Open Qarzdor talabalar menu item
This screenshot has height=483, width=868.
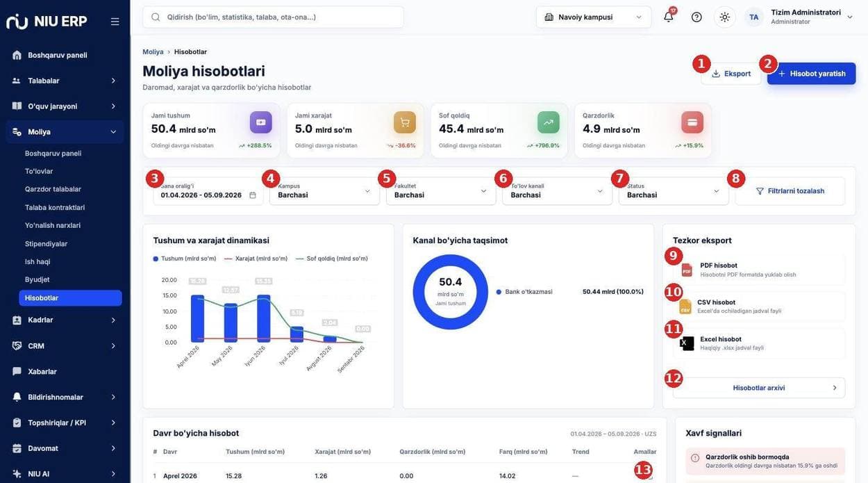[53, 189]
